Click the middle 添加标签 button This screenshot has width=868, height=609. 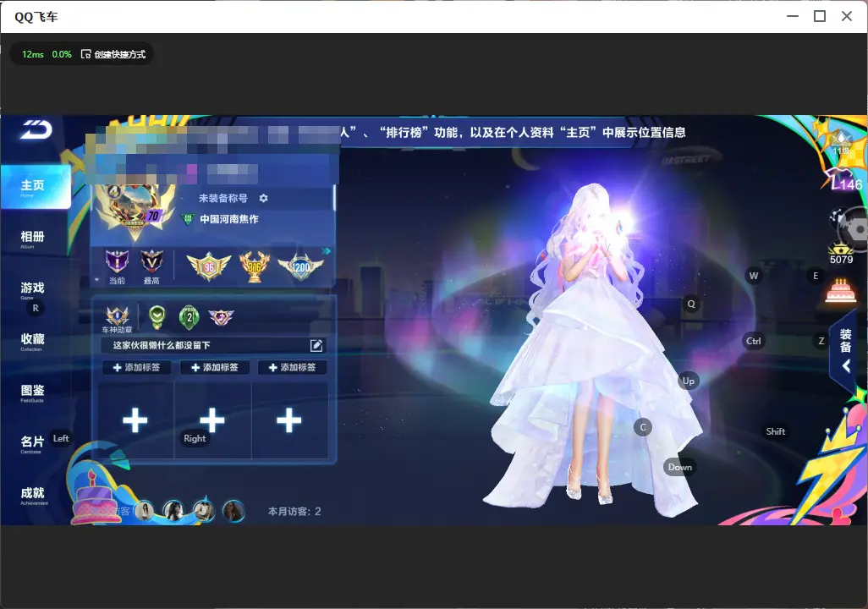214,368
